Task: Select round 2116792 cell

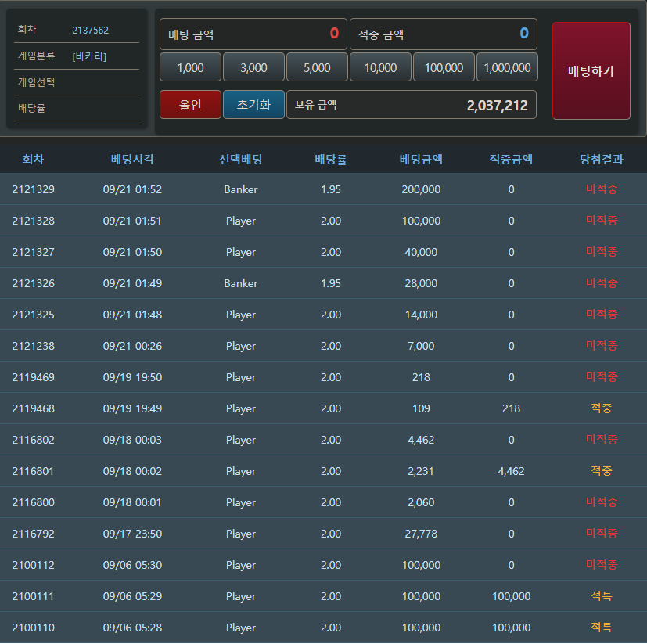Action: point(33,534)
